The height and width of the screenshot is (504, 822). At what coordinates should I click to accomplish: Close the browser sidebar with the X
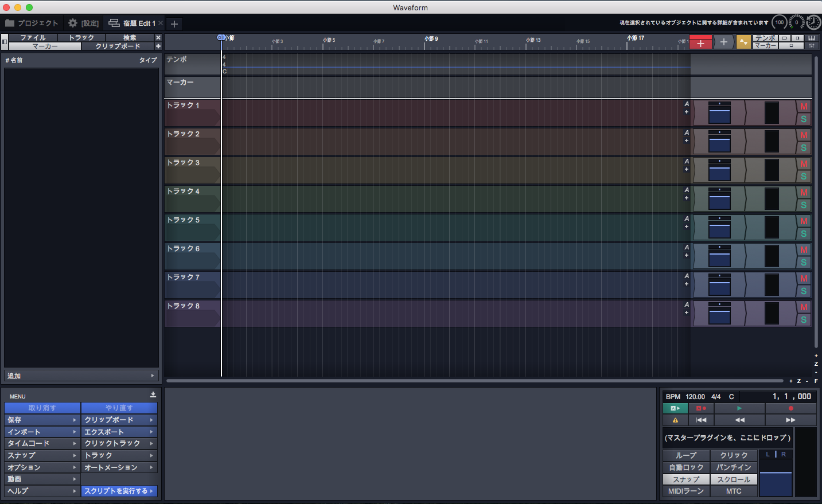click(158, 37)
